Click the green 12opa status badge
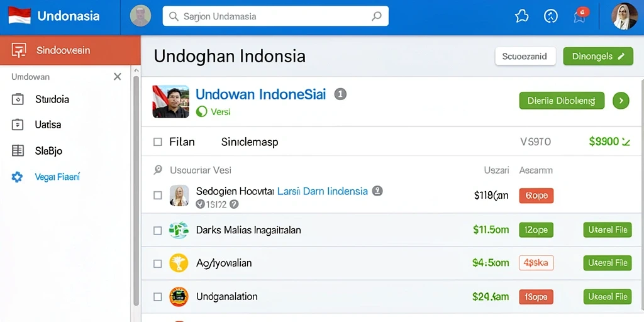644x322 pixels. coord(536,230)
